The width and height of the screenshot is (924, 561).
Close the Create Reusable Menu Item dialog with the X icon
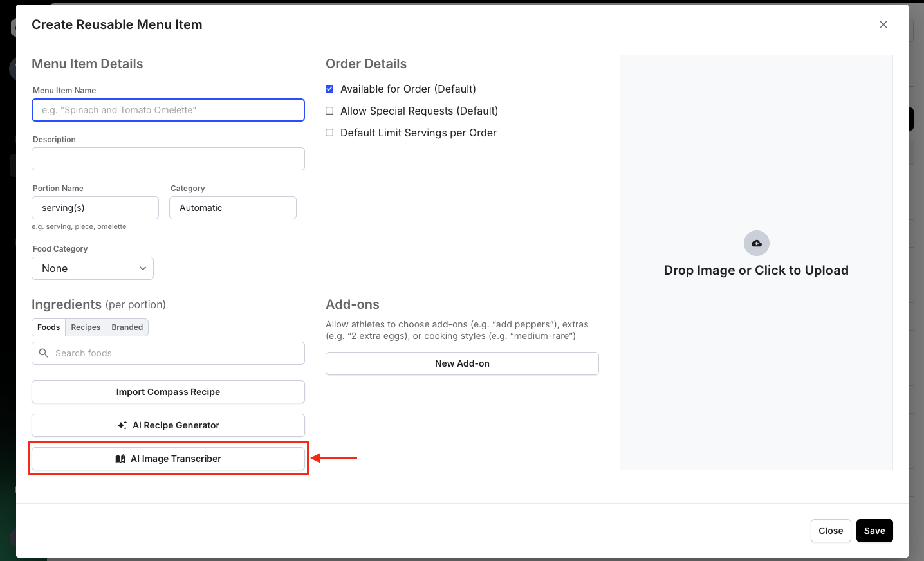[883, 24]
